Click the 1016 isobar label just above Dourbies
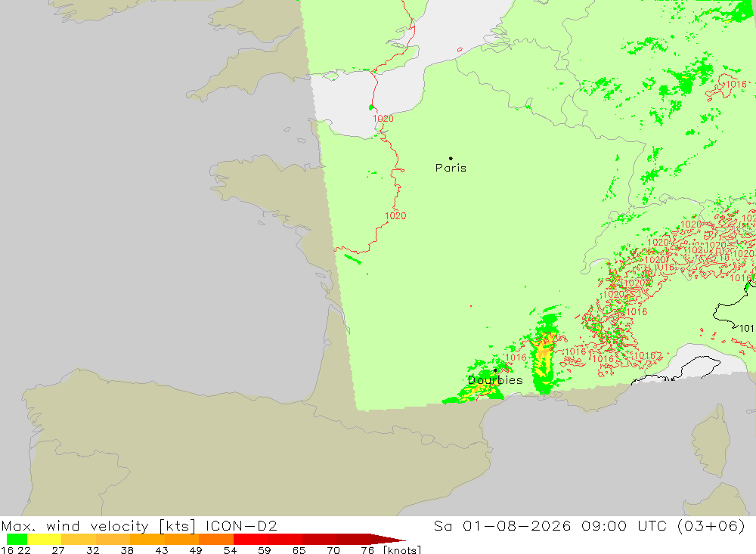This screenshot has height=554, width=756. (x=516, y=357)
